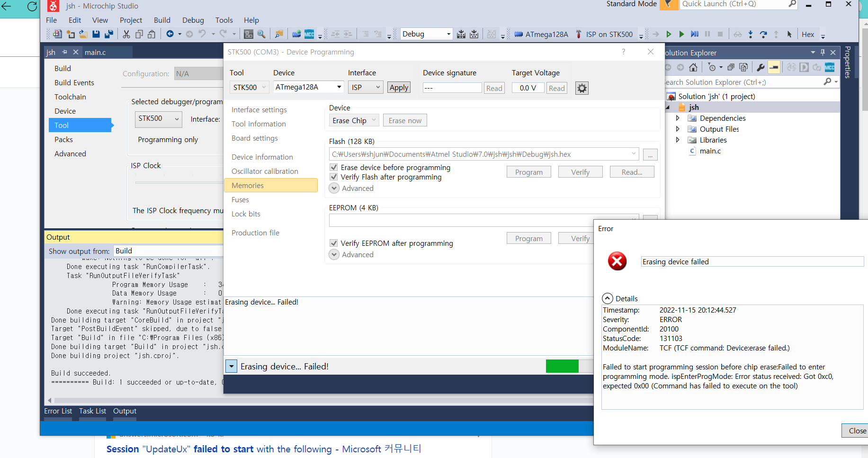Click the Apply button

(399, 88)
